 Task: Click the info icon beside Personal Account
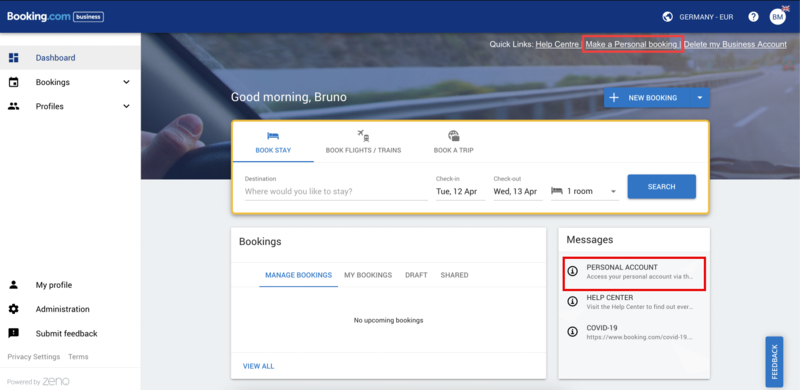572,272
